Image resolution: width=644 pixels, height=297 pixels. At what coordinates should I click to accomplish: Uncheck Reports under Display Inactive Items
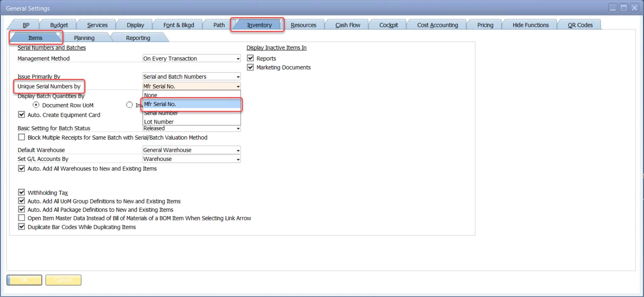pyautogui.click(x=250, y=58)
